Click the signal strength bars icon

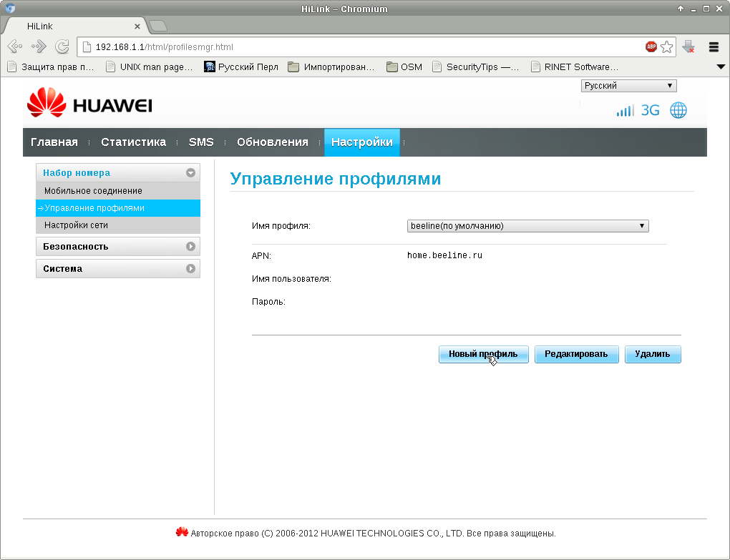point(626,111)
